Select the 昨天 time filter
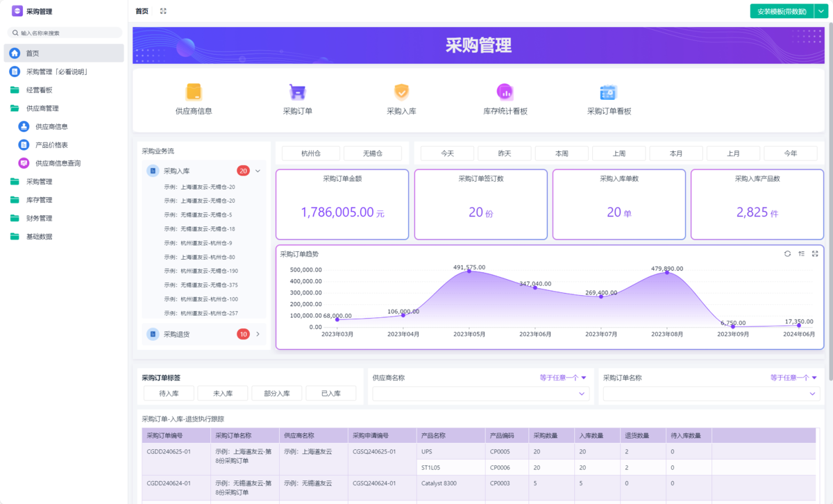This screenshot has width=833, height=504. pyautogui.click(x=505, y=153)
